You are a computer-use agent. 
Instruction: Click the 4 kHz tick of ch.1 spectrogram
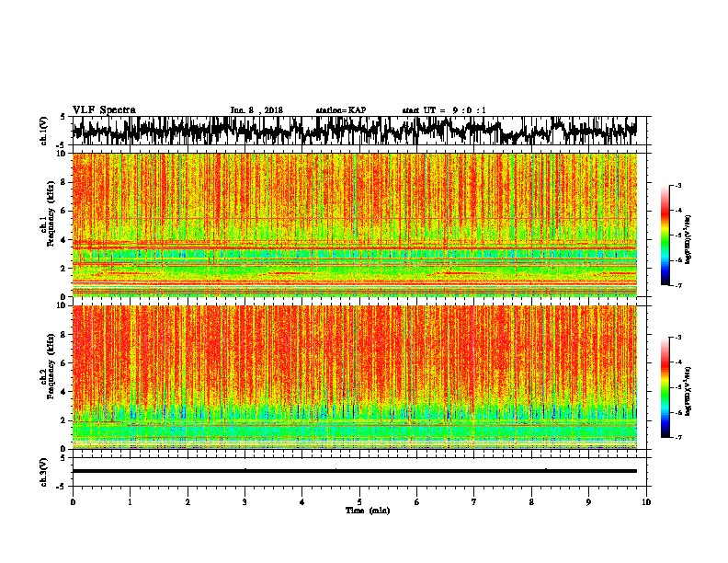[x=64, y=240]
